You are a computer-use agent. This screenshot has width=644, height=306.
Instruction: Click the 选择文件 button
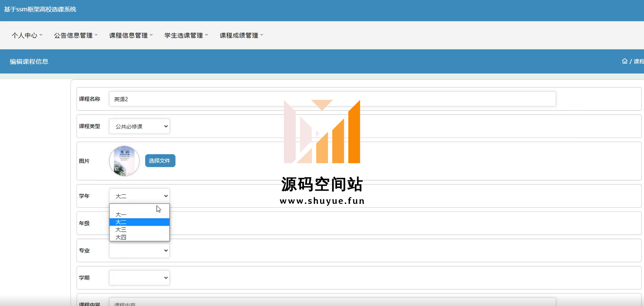tap(160, 161)
